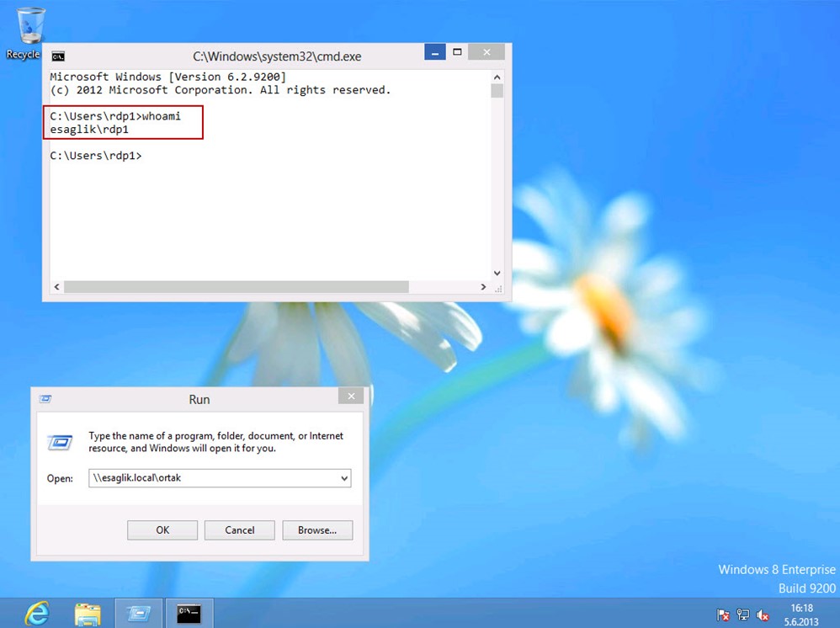Maximize the cmd.exe window
The width and height of the screenshot is (840, 628).
[x=457, y=52]
